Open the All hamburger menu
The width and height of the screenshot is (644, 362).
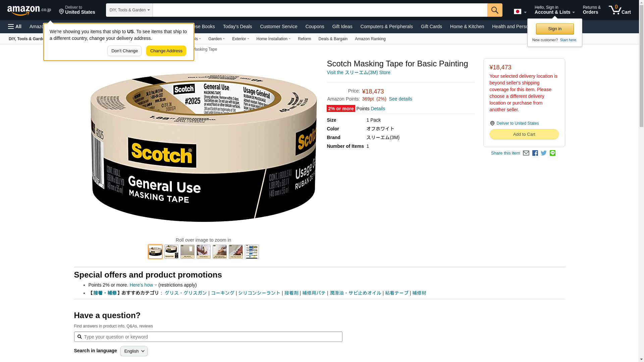(x=15, y=26)
